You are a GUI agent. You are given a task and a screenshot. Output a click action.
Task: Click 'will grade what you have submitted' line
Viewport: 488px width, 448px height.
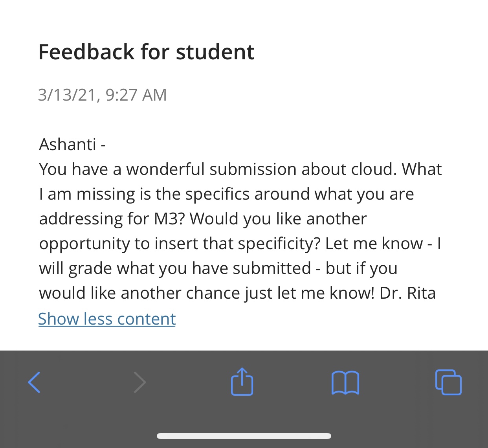point(175,268)
